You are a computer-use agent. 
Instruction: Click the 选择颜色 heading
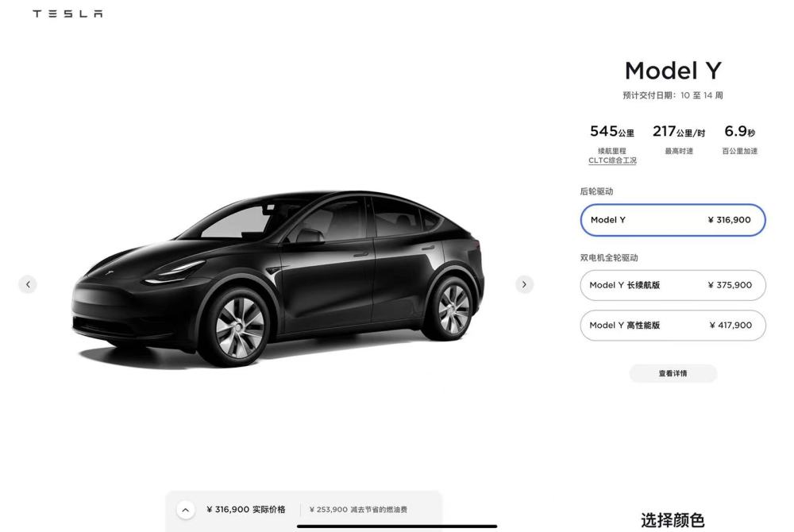[x=673, y=520]
